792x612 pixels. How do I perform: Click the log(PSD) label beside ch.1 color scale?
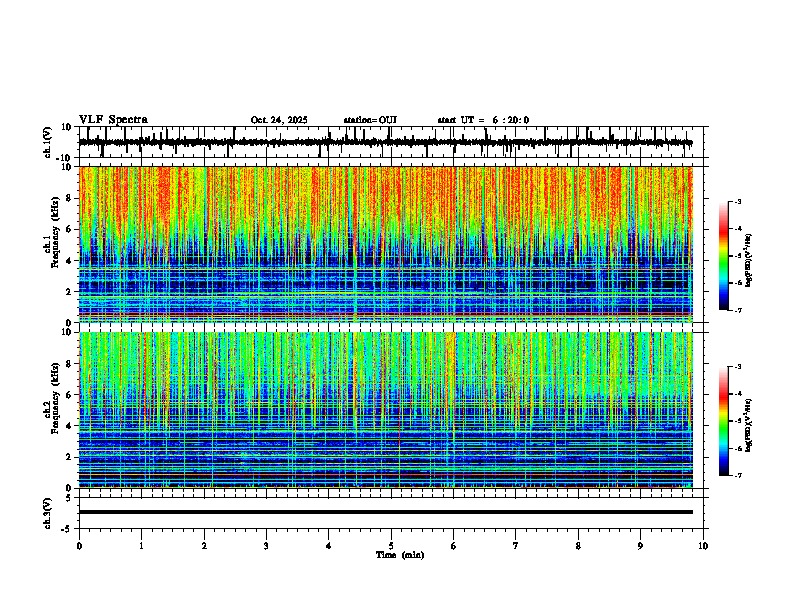click(x=749, y=261)
